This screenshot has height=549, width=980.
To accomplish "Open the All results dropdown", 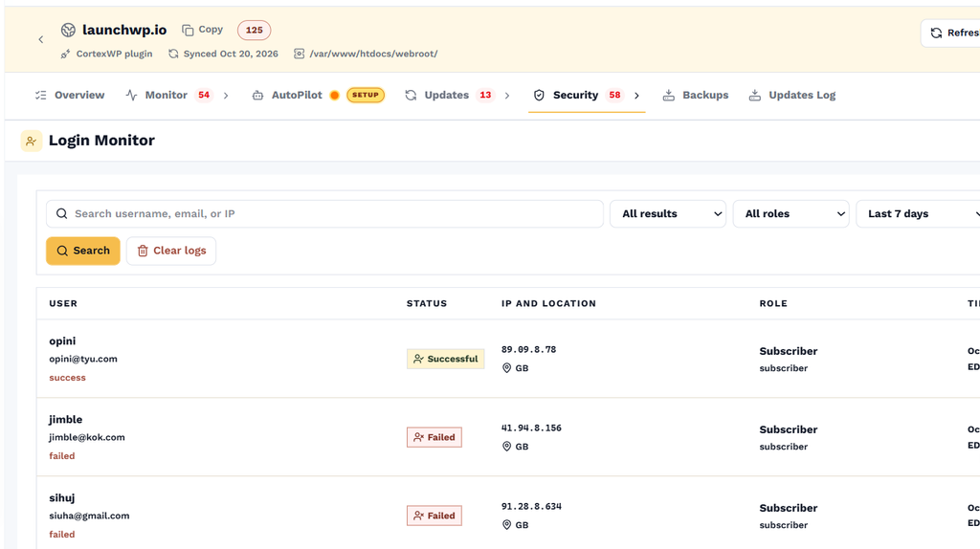I will coord(667,213).
